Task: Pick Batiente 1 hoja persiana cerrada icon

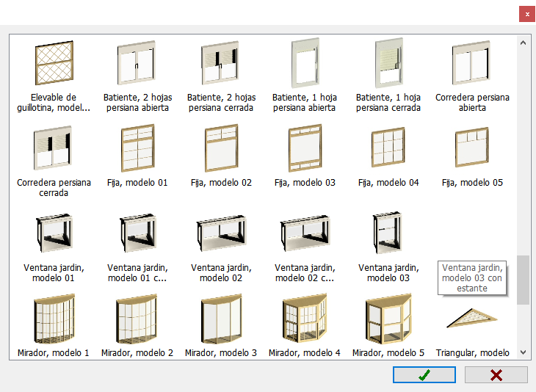Action: pos(389,63)
